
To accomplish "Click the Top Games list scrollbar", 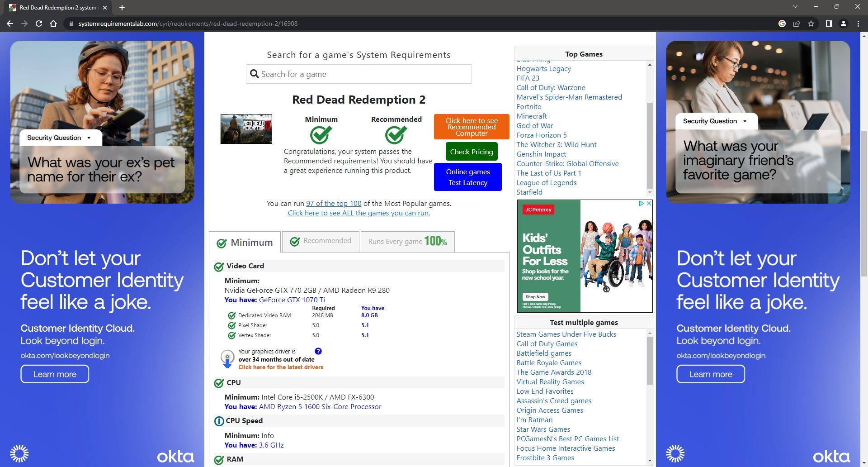I will pyautogui.click(x=650, y=145).
